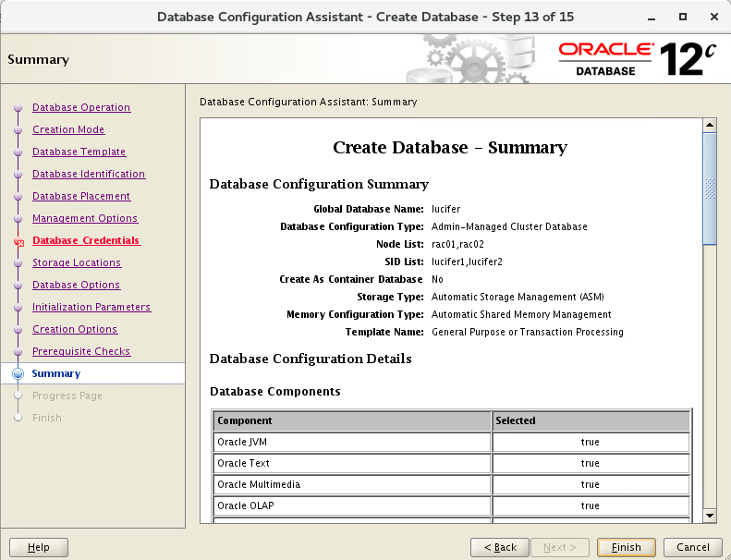
Task: Go to Database Placement step
Action: [81, 196]
